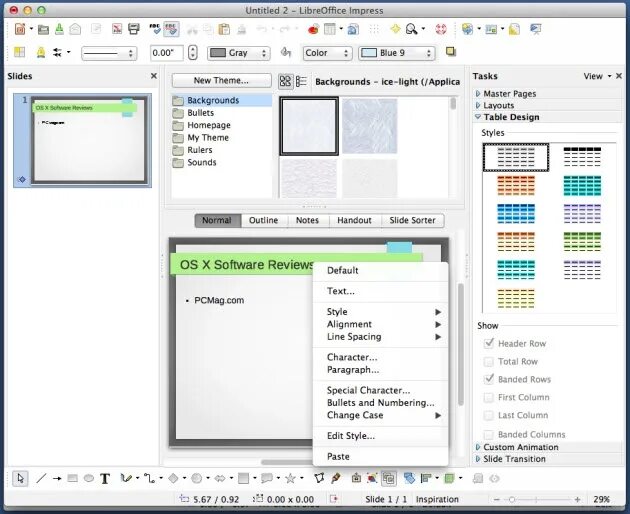Switch gallery to Icon View

(285, 81)
